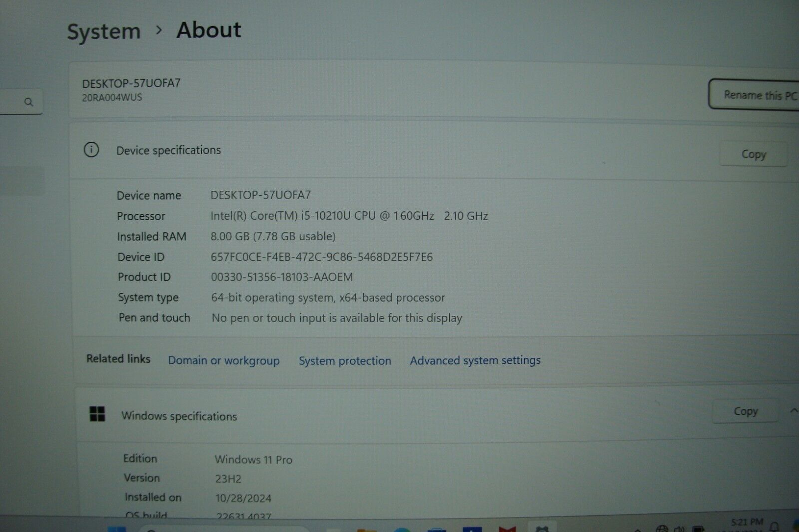Collapse the Windows specifications section chevron
Image resolution: width=799 pixels, height=532 pixels.
794,410
